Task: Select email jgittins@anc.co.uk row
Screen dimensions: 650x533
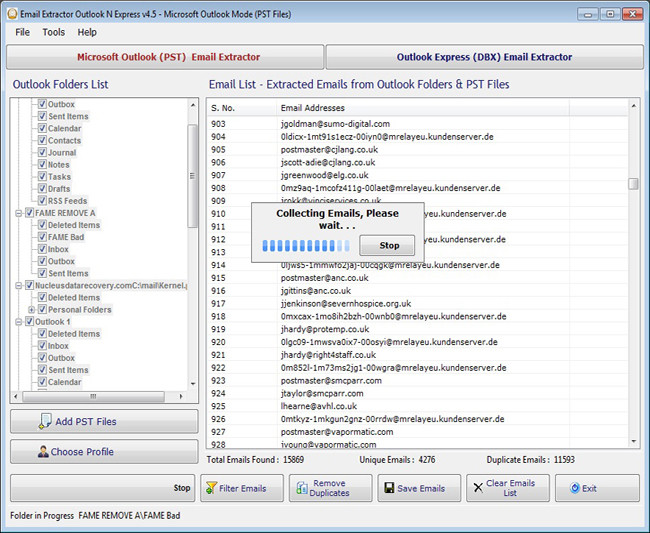Action: click(417, 291)
